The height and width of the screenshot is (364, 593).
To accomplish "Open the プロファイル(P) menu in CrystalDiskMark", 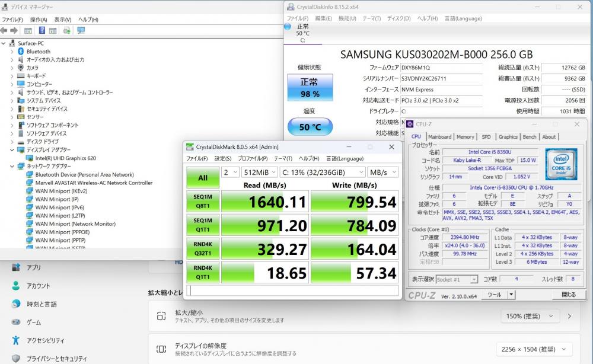I will pyautogui.click(x=253, y=159).
